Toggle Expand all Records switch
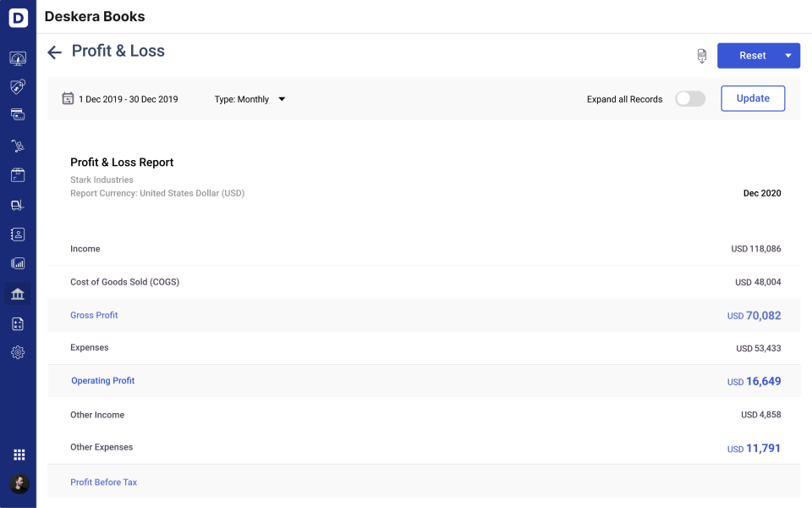812x508 pixels. [690, 98]
